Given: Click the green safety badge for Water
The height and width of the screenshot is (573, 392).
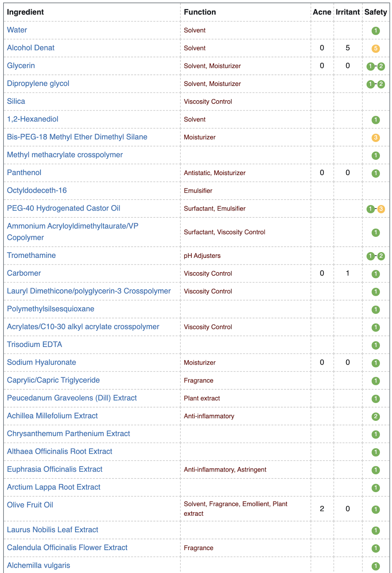Looking at the screenshot, I should [376, 31].
